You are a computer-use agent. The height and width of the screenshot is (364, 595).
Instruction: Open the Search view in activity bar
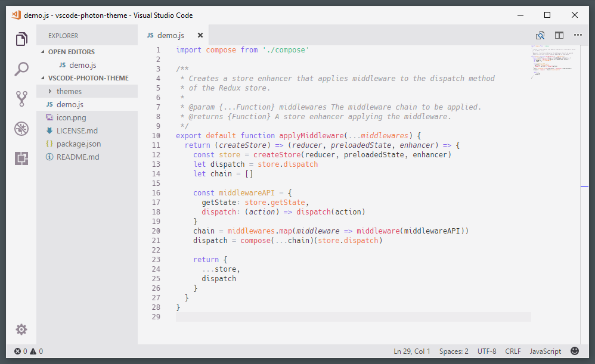coord(21,69)
